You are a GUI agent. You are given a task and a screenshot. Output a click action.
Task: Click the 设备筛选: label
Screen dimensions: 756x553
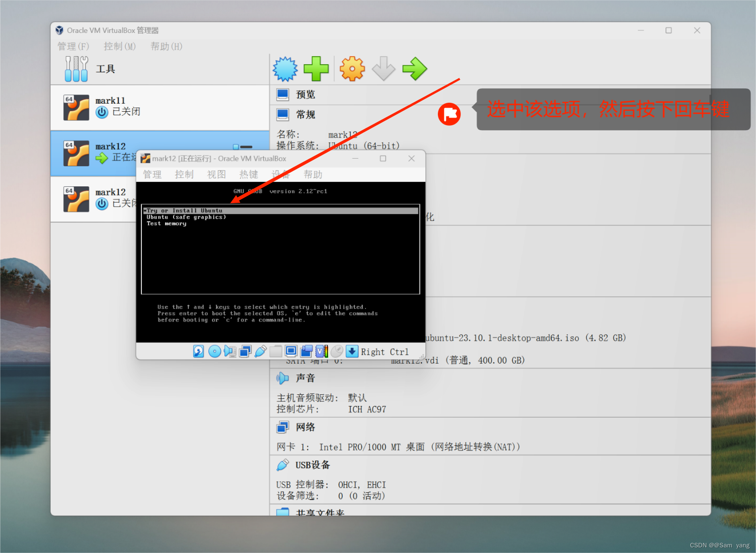click(x=298, y=496)
